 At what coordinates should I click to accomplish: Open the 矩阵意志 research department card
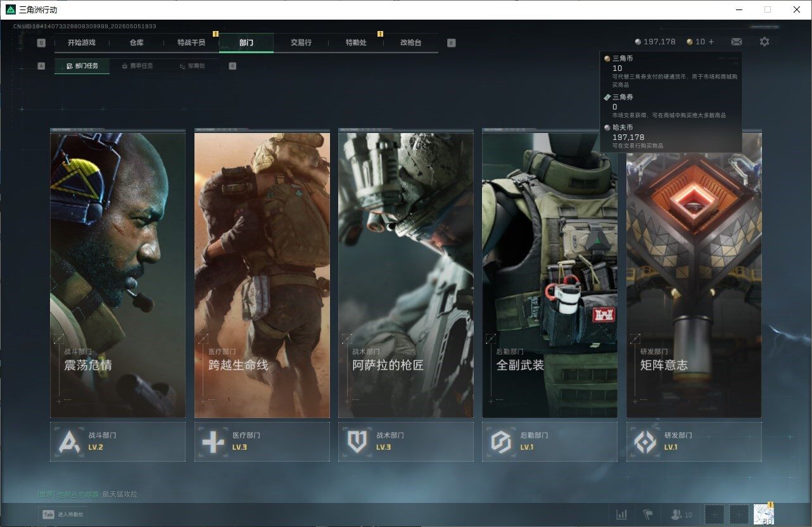click(694, 274)
